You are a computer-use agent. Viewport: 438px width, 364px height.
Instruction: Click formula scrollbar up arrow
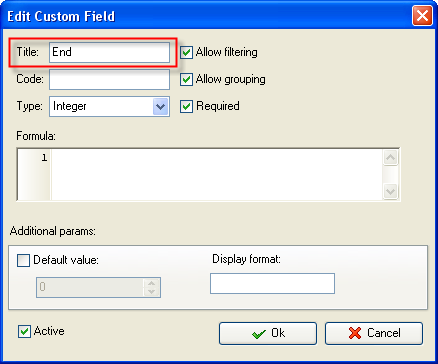point(390,158)
